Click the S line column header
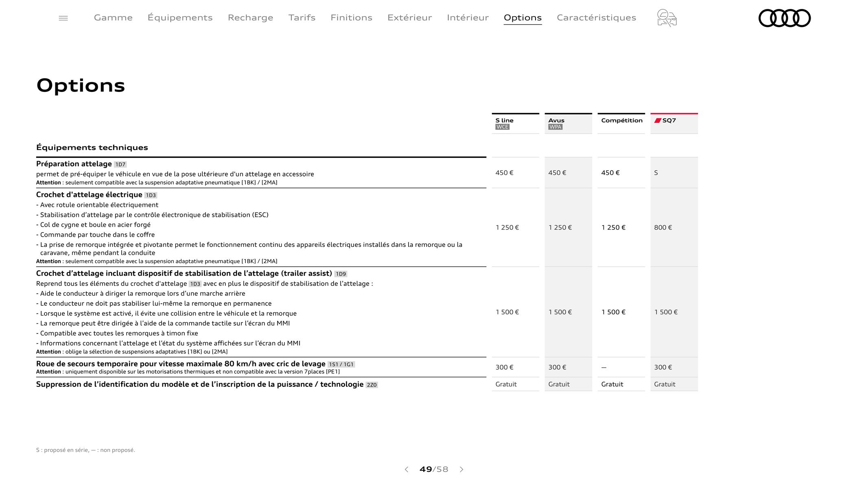This screenshot has width=868, height=488. [515, 123]
